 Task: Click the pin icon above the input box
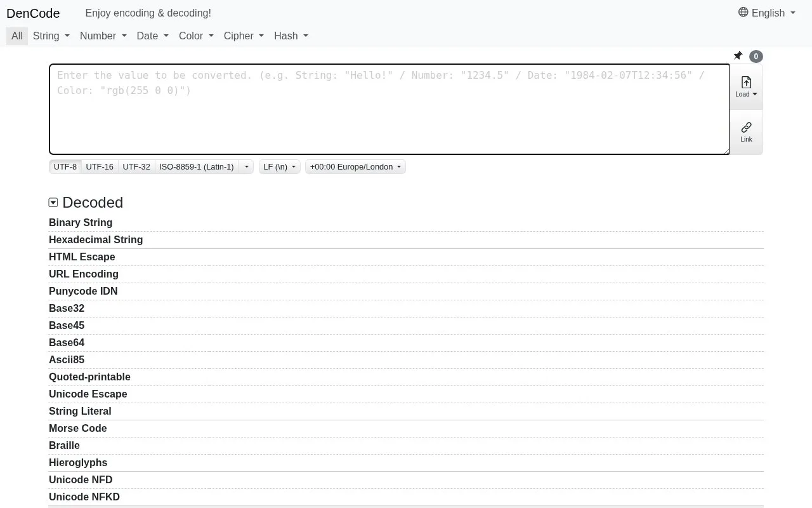tap(738, 56)
